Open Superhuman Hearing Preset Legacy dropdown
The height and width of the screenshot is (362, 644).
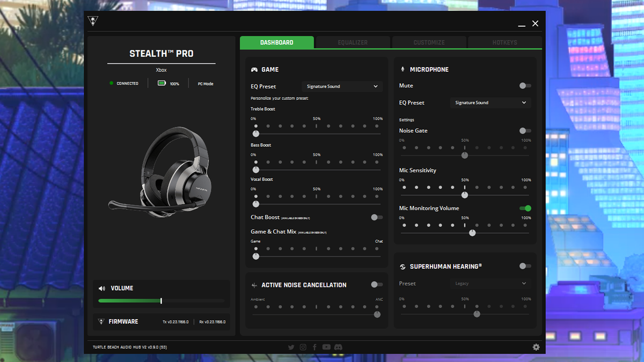pyautogui.click(x=491, y=283)
